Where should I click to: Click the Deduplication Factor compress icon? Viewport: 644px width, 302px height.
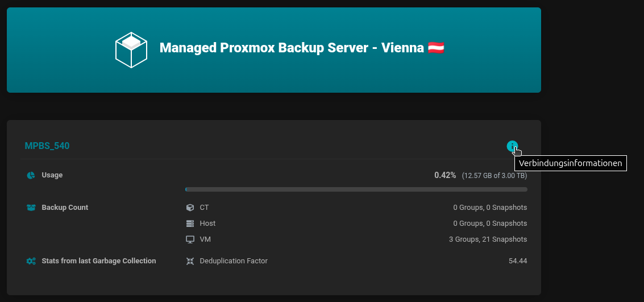[x=190, y=261]
